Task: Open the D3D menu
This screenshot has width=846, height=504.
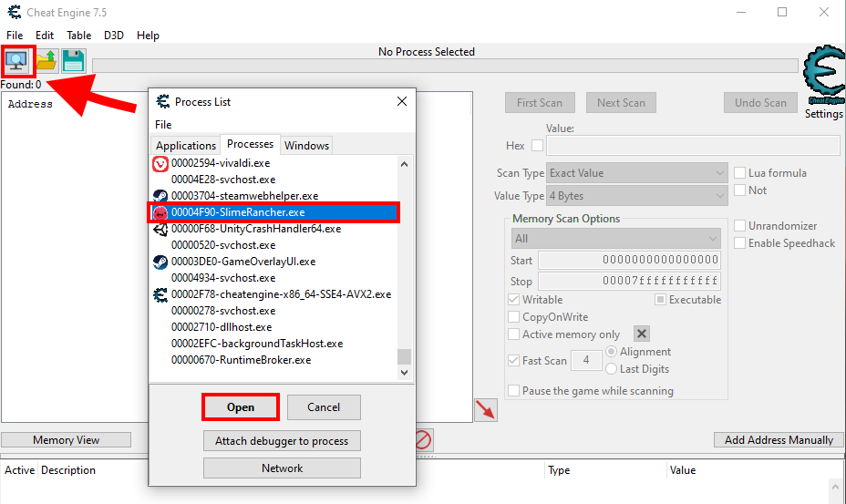Action: [x=114, y=35]
